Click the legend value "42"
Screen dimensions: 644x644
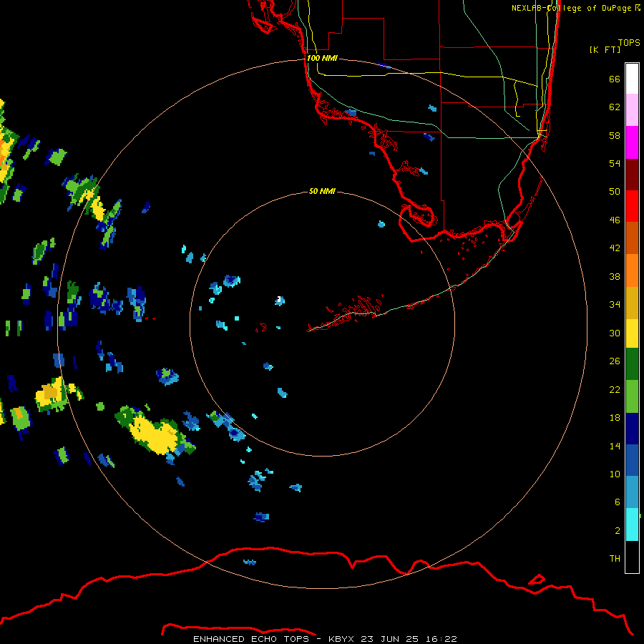tap(615, 248)
